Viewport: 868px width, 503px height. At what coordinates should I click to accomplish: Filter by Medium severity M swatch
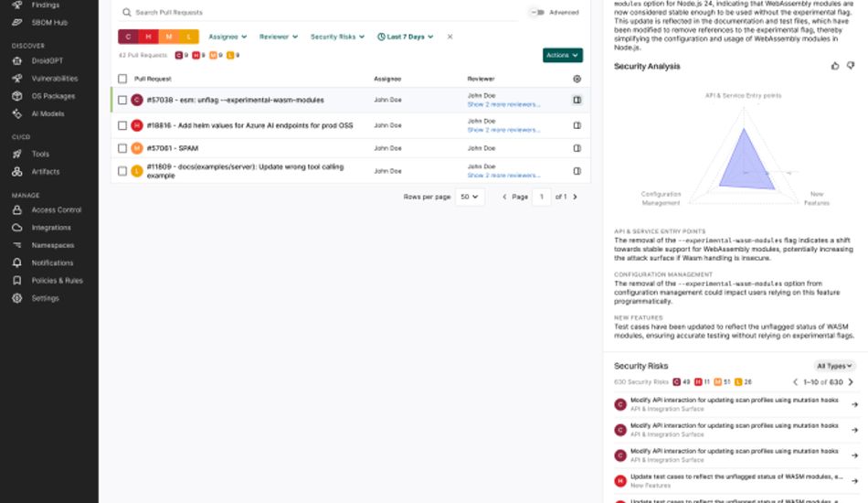point(168,37)
